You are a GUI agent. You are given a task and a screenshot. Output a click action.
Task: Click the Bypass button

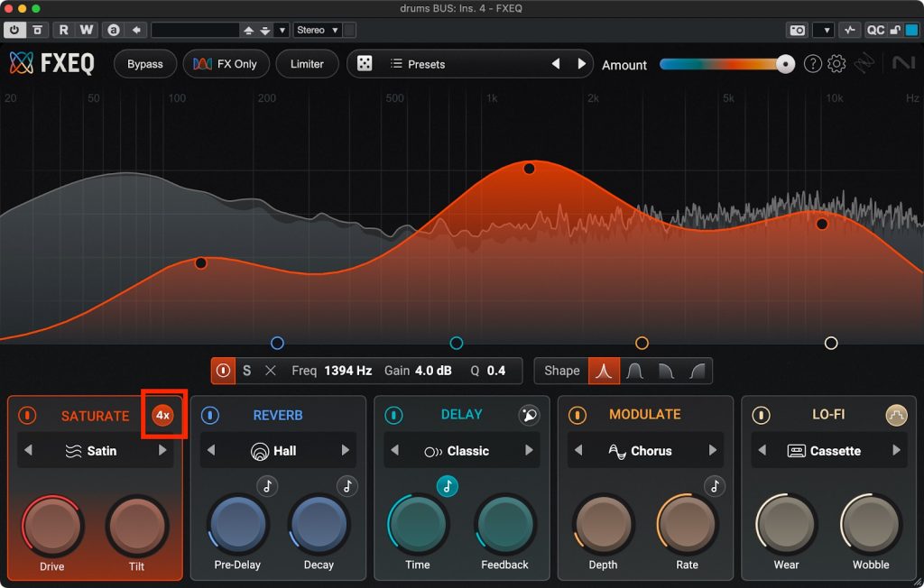point(144,64)
